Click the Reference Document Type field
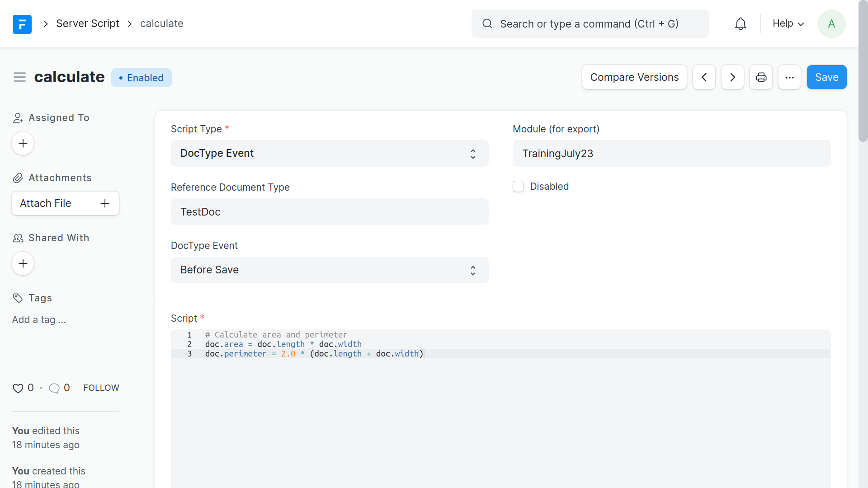 tap(329, 212)
